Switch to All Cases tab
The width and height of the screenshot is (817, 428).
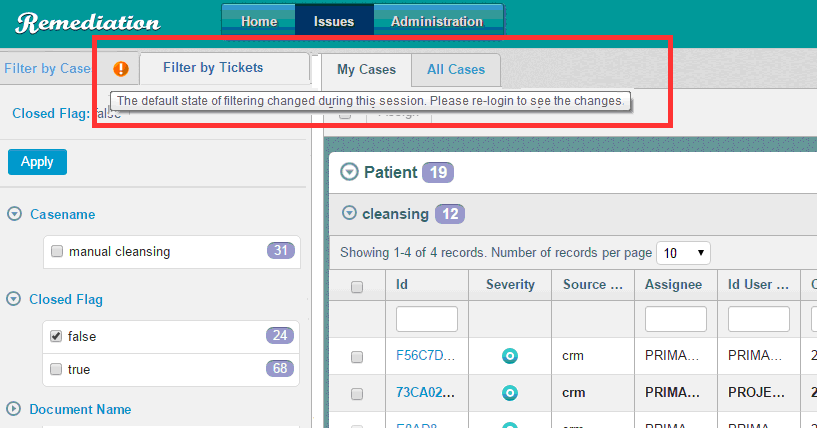click(x=456, y=69)
